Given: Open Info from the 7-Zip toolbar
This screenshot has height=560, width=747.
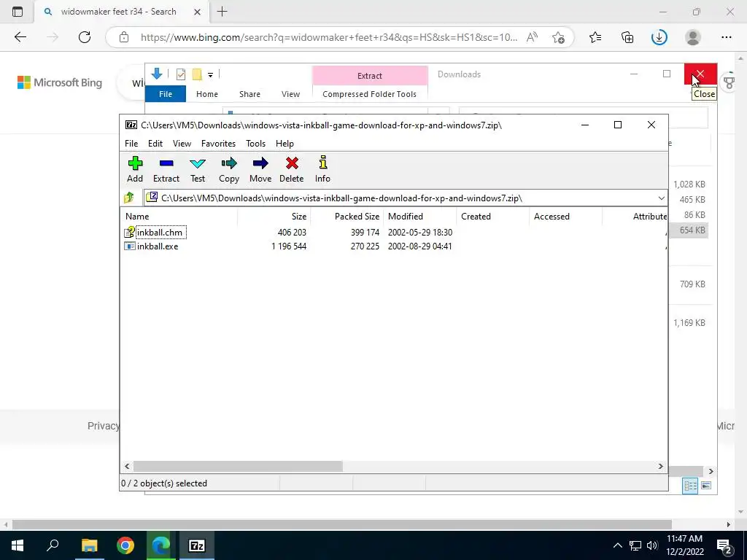Looking at the screenshot, I should [322, 169].
